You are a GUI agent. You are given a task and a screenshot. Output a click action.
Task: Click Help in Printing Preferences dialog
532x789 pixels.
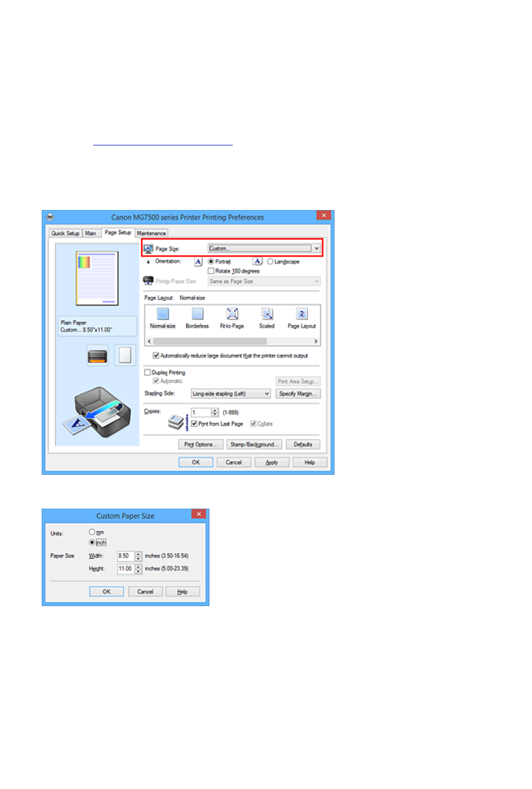point(310,462)
